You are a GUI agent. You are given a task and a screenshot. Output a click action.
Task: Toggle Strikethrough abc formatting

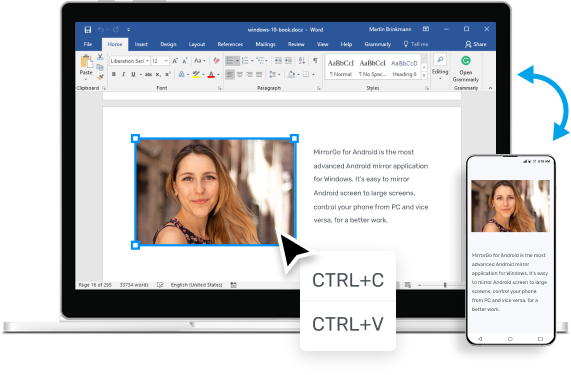[x=148, y=74]
